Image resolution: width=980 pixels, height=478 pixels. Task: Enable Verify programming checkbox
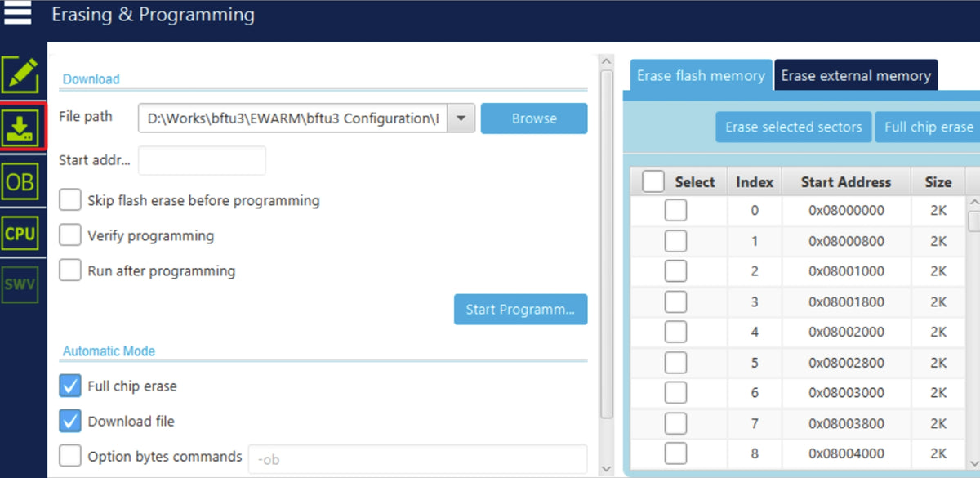click(71, 235)
